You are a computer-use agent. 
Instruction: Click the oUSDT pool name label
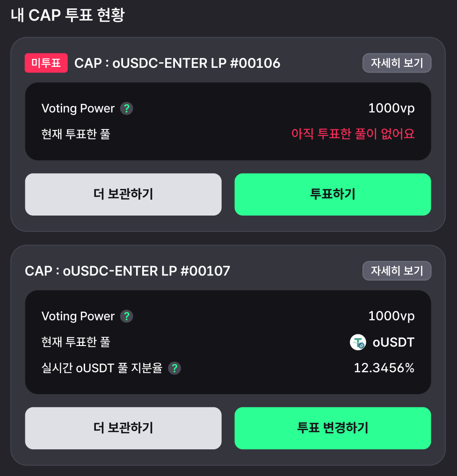click(393, 342)
